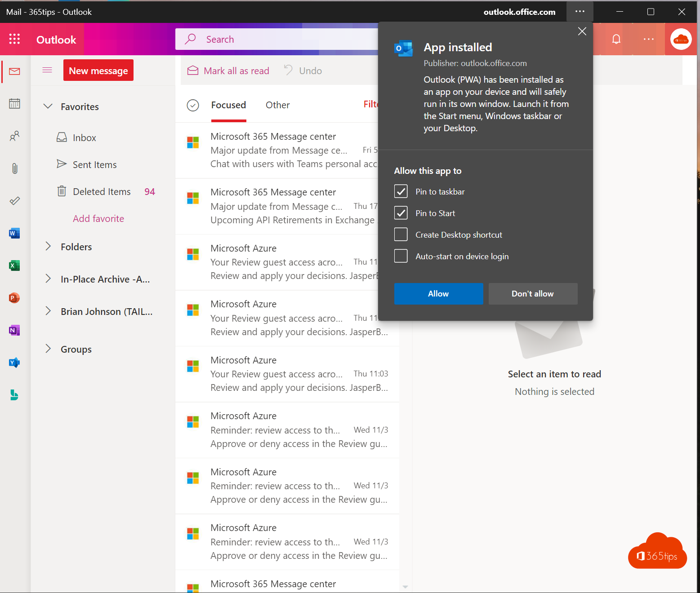
Task: Expand the Groups section
Action: click(x=48, y=349)
